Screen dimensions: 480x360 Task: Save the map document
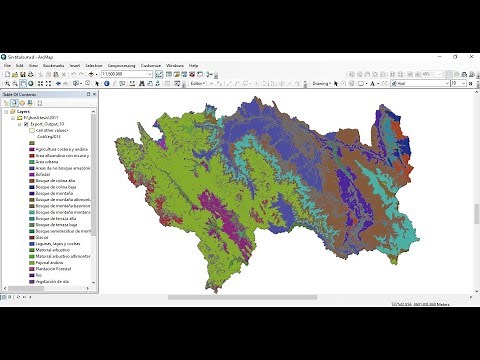click(23, 74)
